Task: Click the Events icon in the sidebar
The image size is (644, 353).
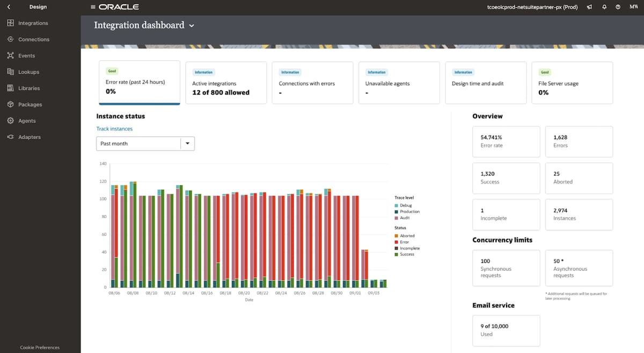Action: tap(10, 55)
